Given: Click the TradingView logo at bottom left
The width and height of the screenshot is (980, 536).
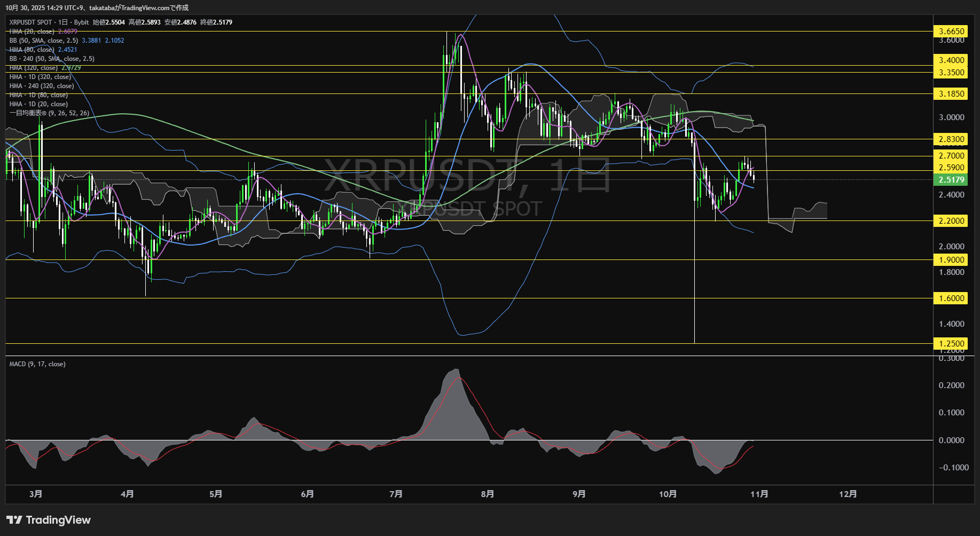Looking at the screenshot, I should coord(48,519).
